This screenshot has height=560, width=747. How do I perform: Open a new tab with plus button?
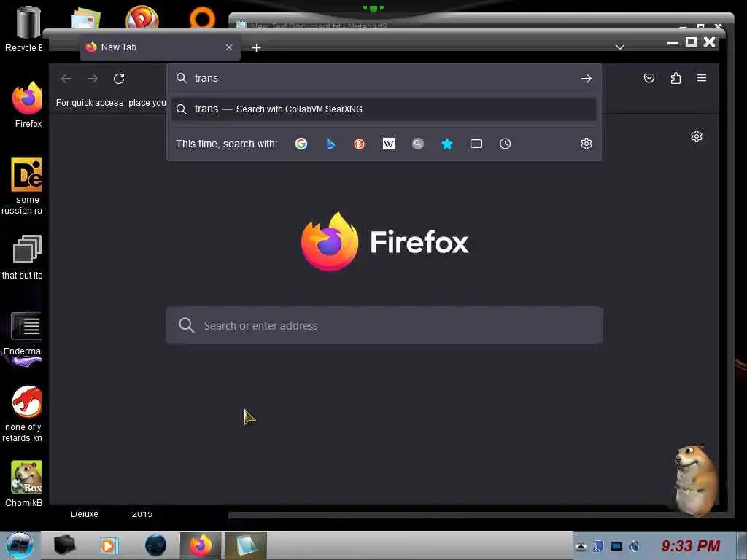pyautogui.click(x=256, y=47)
